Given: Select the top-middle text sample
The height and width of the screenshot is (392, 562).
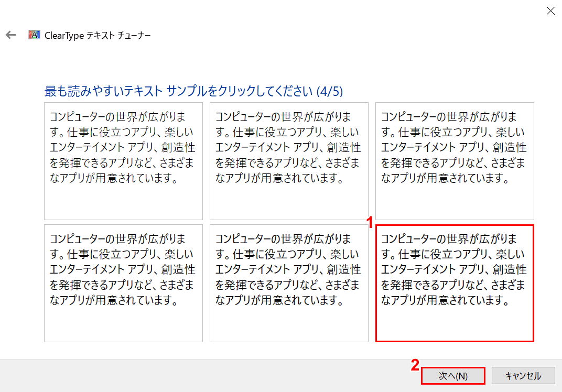Looking at the screenshot, I should coord(289,161).
